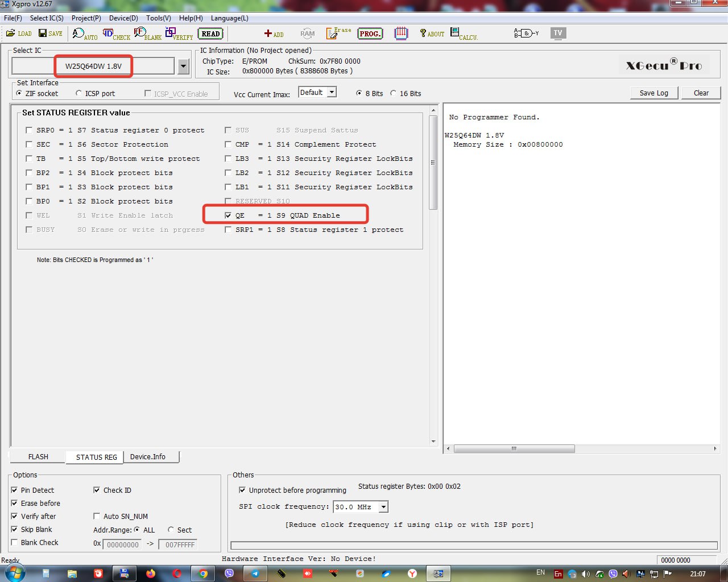Open Viber from the taskbar
This screenshot has width=728, height=582.
coord(229,573)
